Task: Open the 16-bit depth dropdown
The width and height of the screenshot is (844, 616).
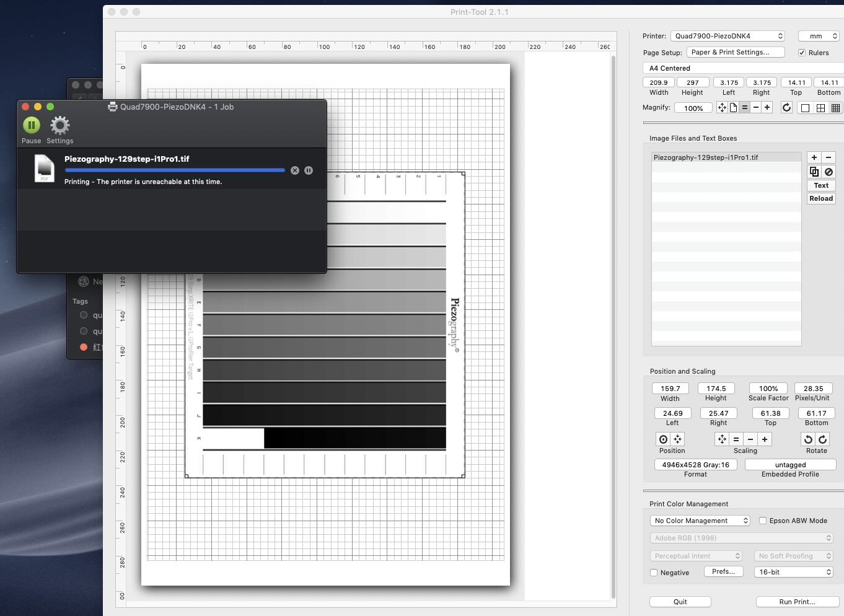Action: click(x=793, y=572)
